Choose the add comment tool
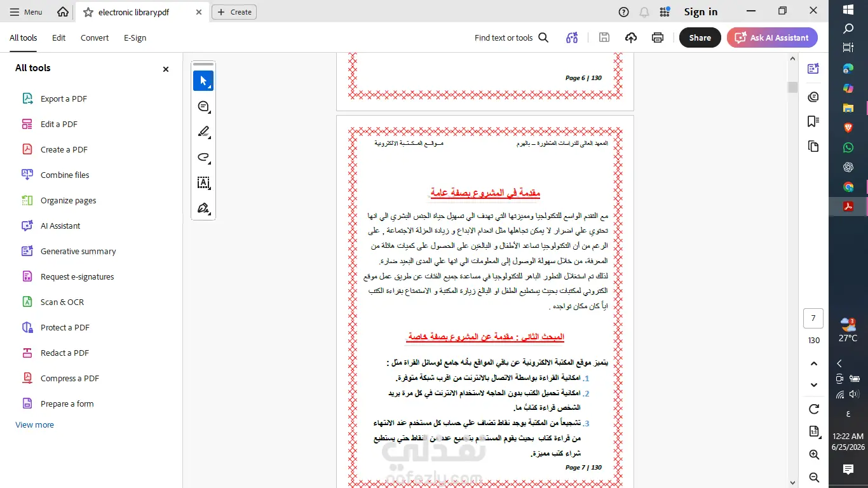The width and height of the screenshot is (868, 488). pos(203,106)
